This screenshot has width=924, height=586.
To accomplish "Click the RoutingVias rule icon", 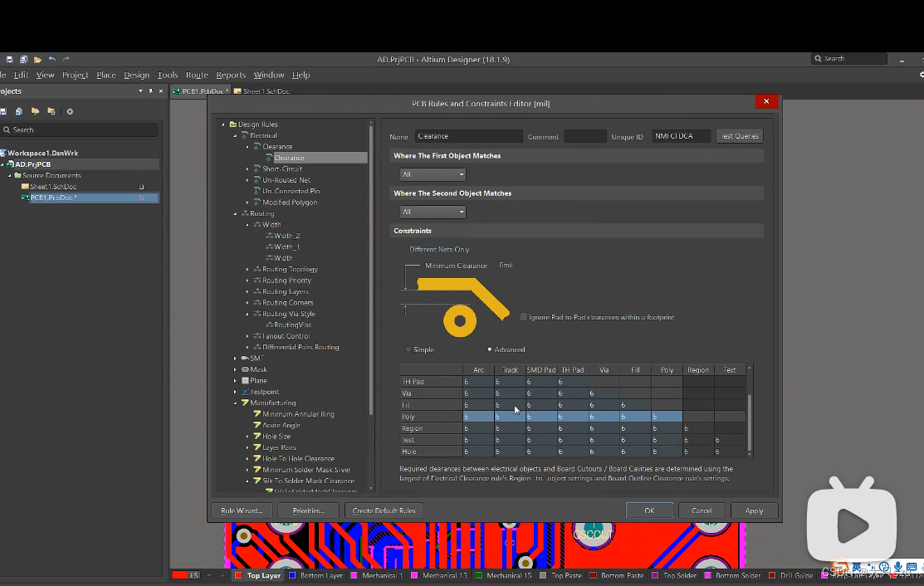I will [269, 325].
